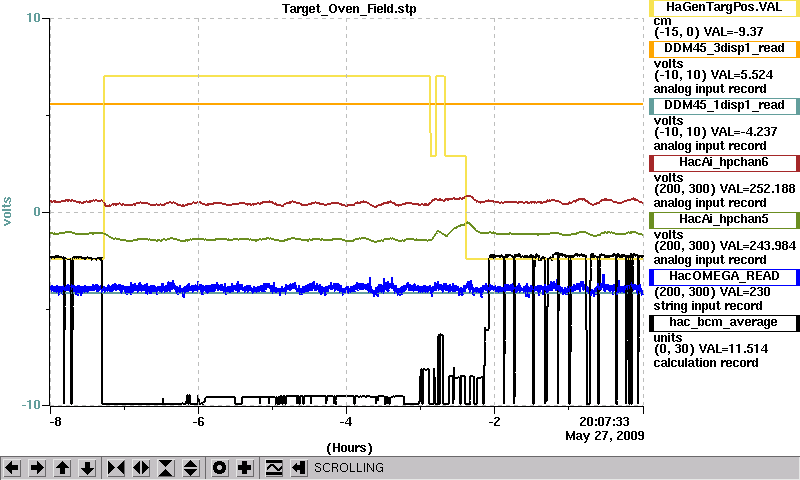Click the flat orange trace in the plot
Viewport: 800px width, 480px height.
tap(346, 104)
